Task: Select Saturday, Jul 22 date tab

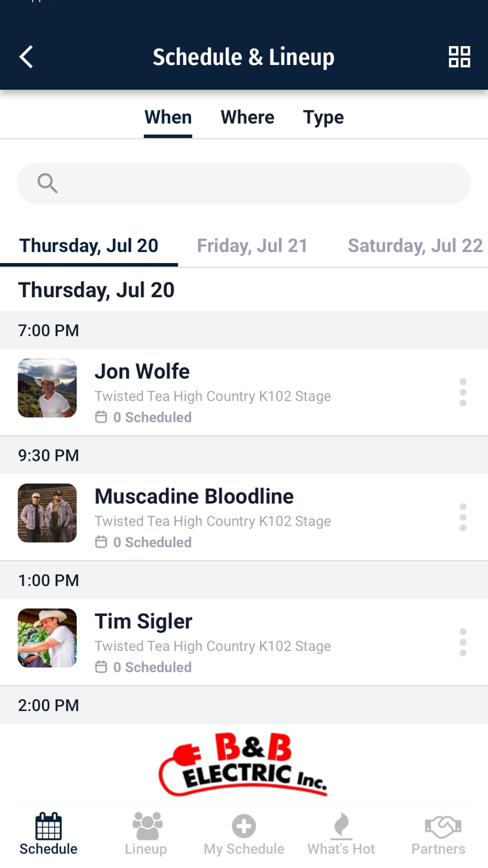Action: point(414,245)
